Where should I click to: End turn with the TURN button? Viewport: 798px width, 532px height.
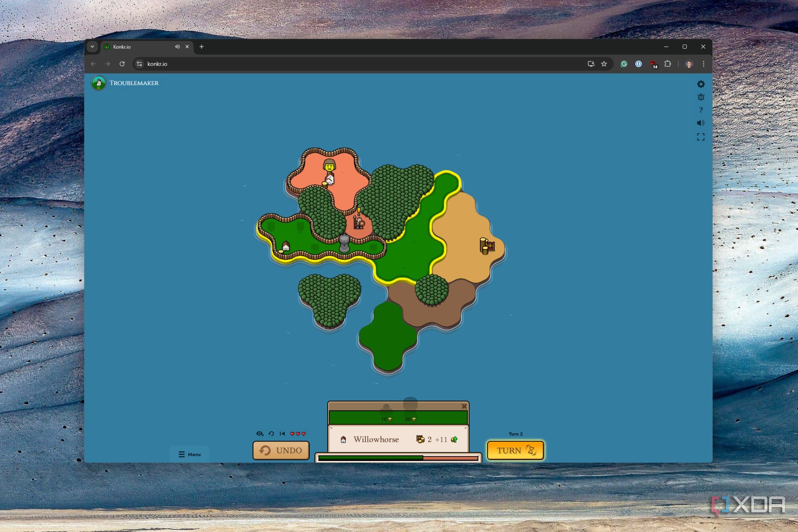[x=515, y=450]
